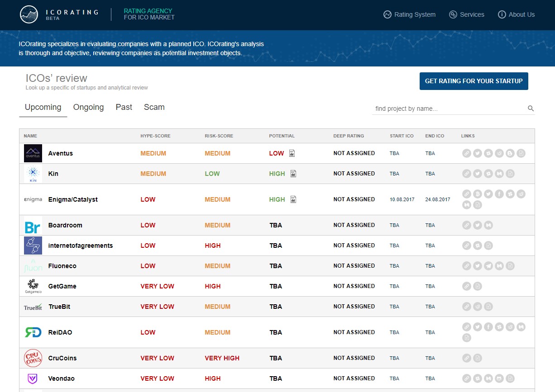Open About Us page

tap(516, 14)
